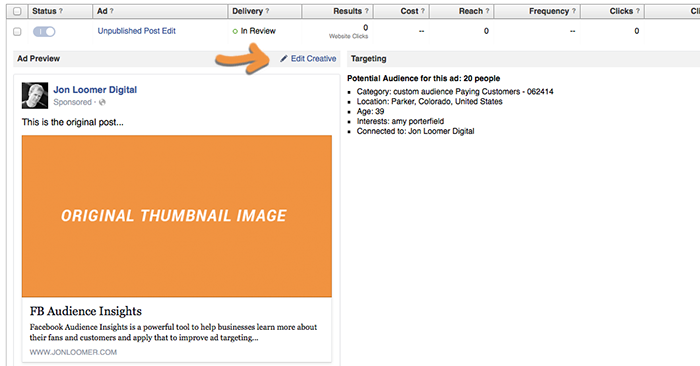
Task: Click the Connected to: Jon Loomer Digital line
Action: 415,131
